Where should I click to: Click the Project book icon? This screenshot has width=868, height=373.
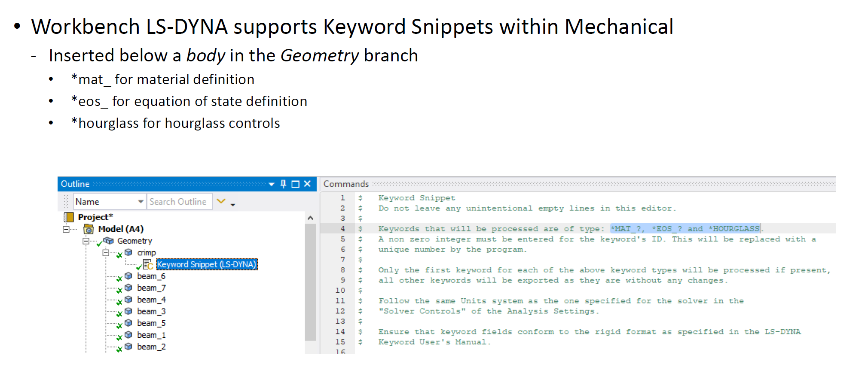point(69,217)
